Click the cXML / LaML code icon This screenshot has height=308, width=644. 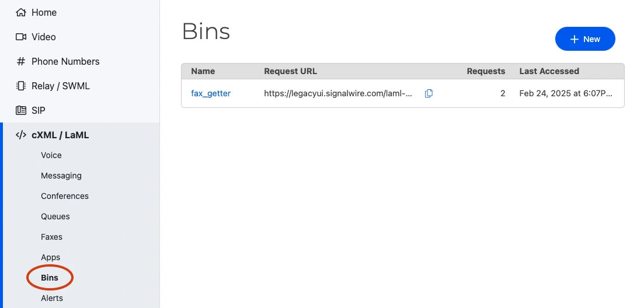click(21, 135)
